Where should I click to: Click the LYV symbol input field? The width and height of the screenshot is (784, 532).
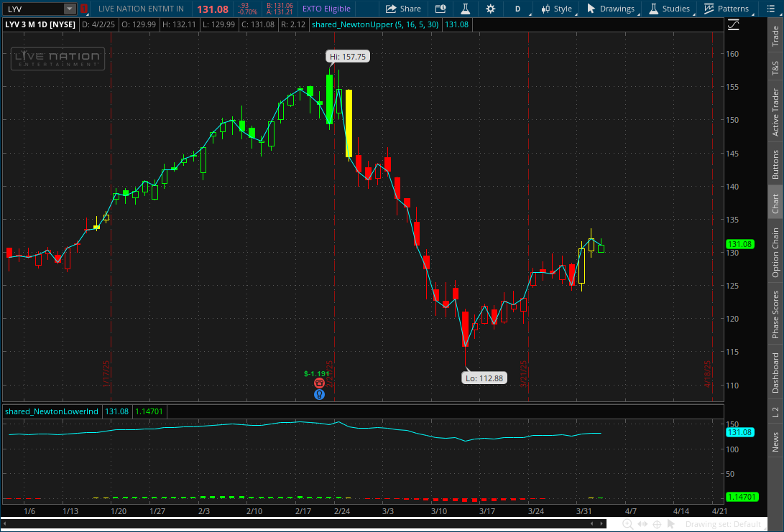point(33,9)
